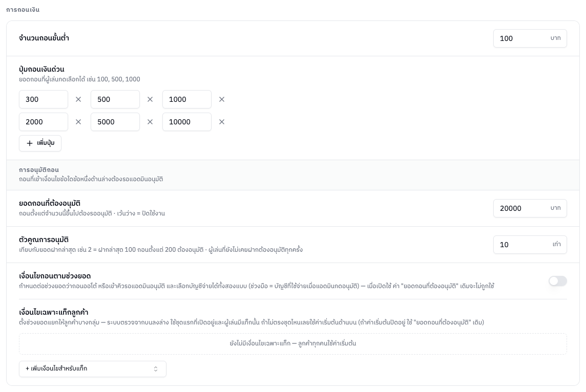586x392 pixels.
Task: Edit the ยอดถอนที่ต้องอนุมัติ field showing 20000
Action: tap(530, 208)
